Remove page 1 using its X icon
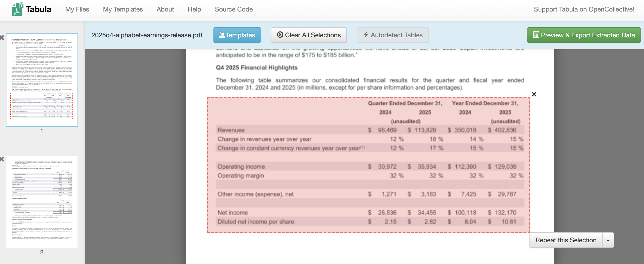644x264 pixels. [2, 38]
